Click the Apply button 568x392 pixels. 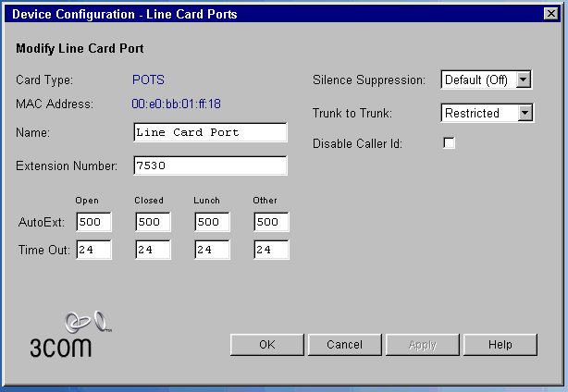(x=423, y=345)
